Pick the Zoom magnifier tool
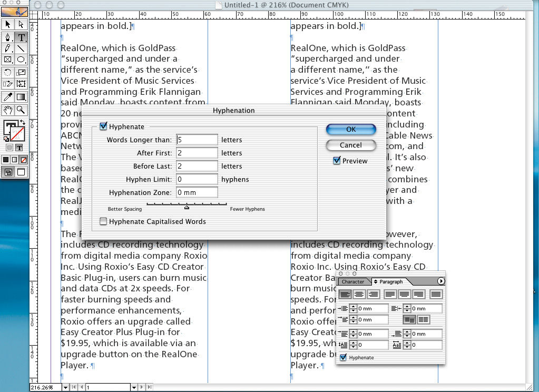The height and width of the screenshot is (392, 539). 21,110
